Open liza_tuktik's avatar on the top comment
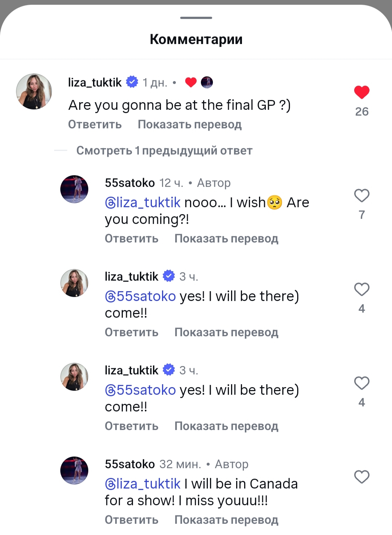 pyautogui.click(x=34, y=92)
